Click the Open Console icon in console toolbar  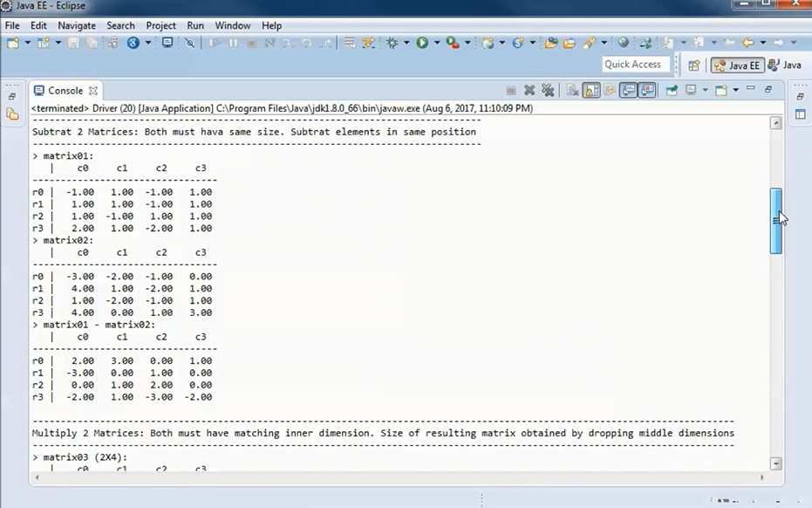click(x=720, y=91)
